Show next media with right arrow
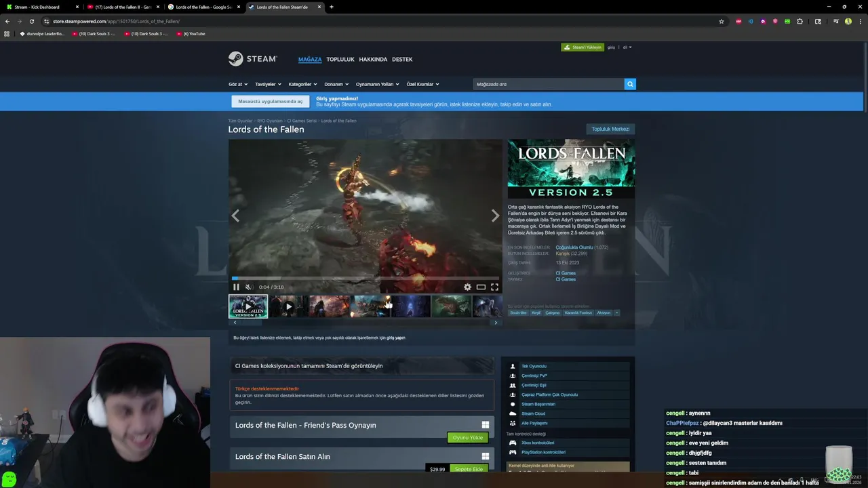868x488 pixels. tap(495, 216)
